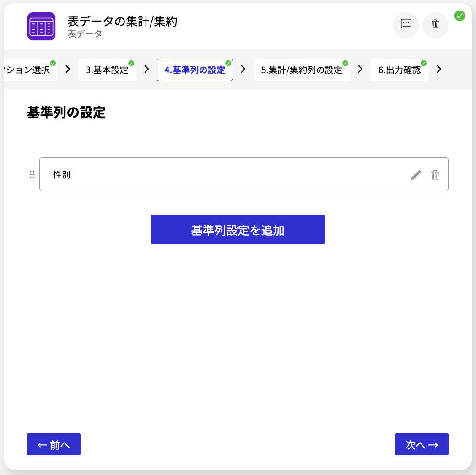Image resolution: width=476 pixels, height=475 pixels.
Task: Click the chevron after 6.出力確認
Action: pyautogui.click(x=439, y=69)
